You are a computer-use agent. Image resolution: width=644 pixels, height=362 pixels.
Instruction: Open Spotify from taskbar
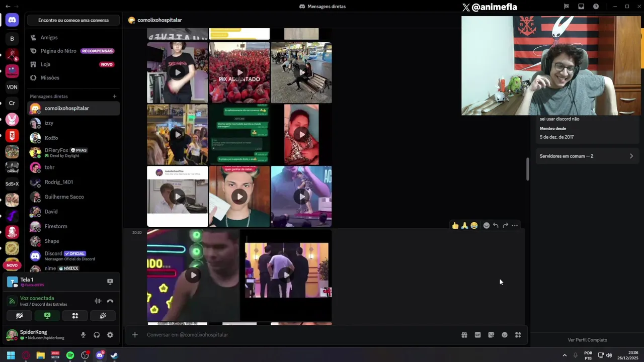(x=70, y=355)
